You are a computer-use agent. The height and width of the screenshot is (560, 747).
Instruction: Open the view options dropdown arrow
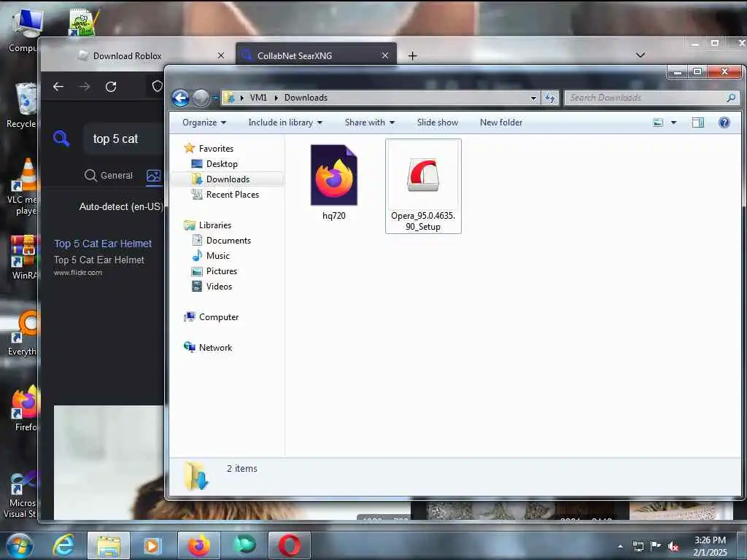[673, 122]
